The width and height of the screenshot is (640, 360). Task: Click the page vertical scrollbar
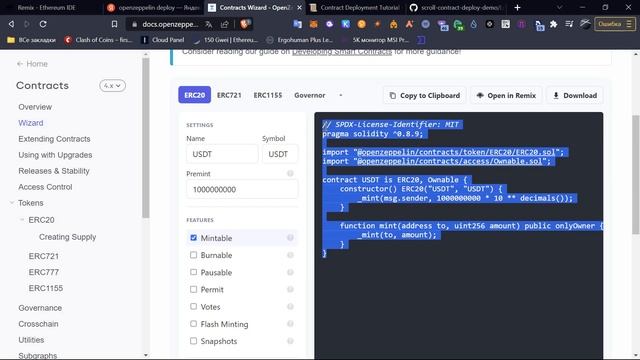tap(636, 175)
